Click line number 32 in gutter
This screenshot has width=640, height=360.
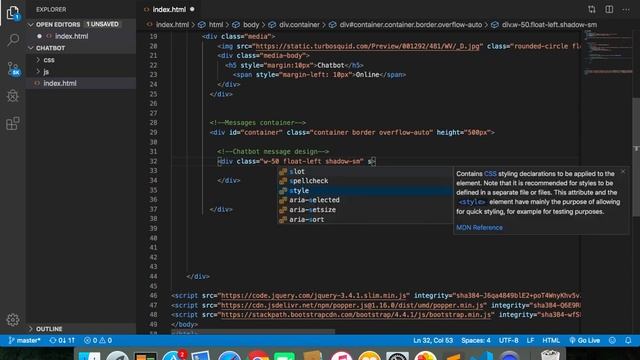[x=153, y=161]
